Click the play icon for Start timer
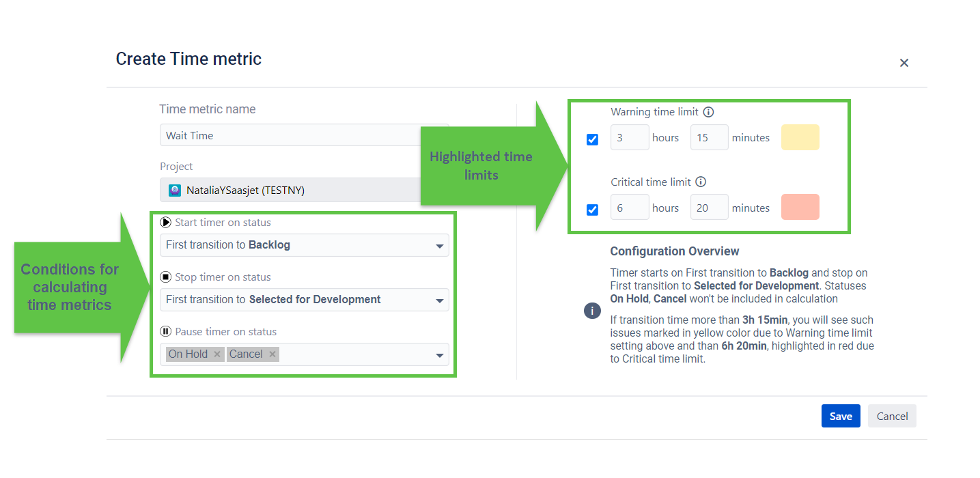 point(165,223)
